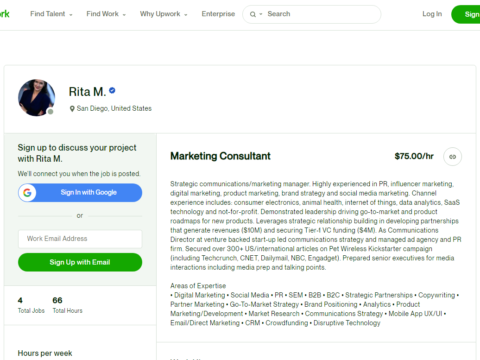Sign in with Google

(80, 193)
